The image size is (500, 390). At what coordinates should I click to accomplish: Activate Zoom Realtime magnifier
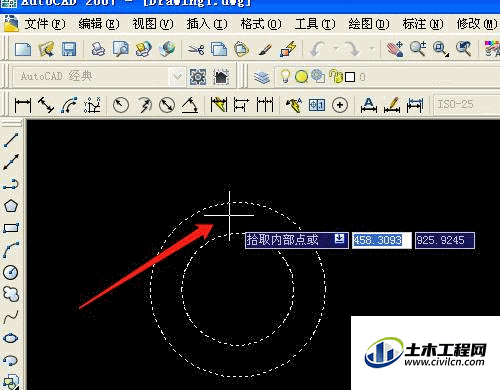pyautogui.click(x=418, y=49)
